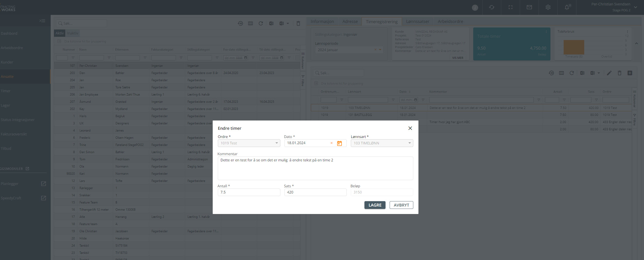The height and width of the screenshot is (260, 644).
Task: Select the Timeregistrering tab
Action: (x=382, y=22)
